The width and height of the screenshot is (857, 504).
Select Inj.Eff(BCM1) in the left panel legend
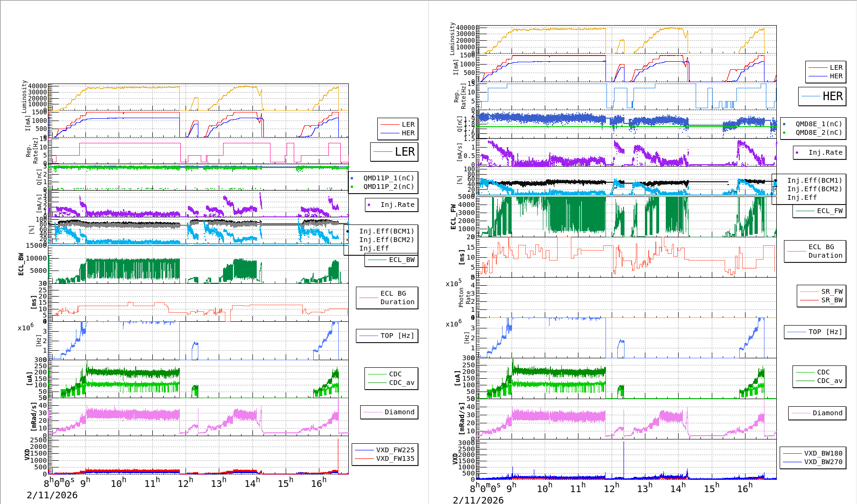tap(386, 231)
